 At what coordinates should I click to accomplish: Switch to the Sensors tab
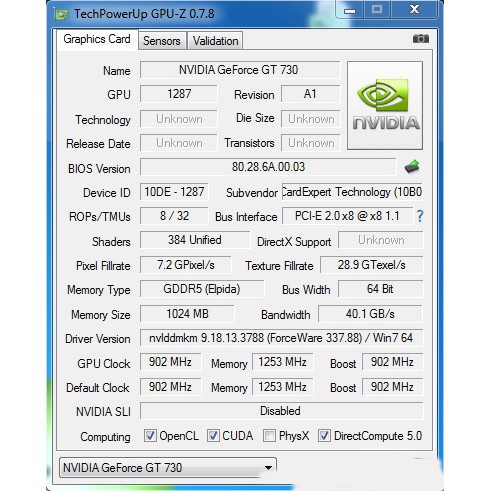(x=162, y=41)
